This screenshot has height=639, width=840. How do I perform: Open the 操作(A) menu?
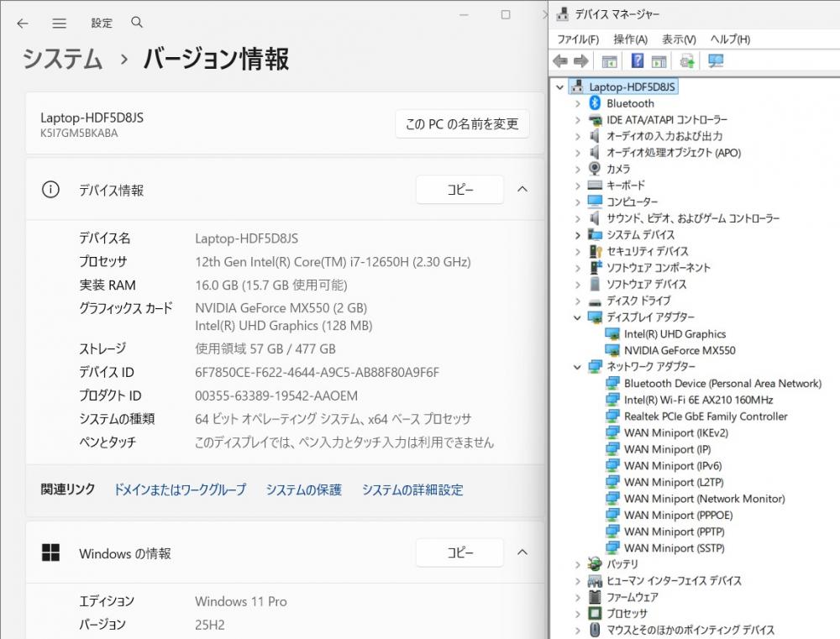631,39
